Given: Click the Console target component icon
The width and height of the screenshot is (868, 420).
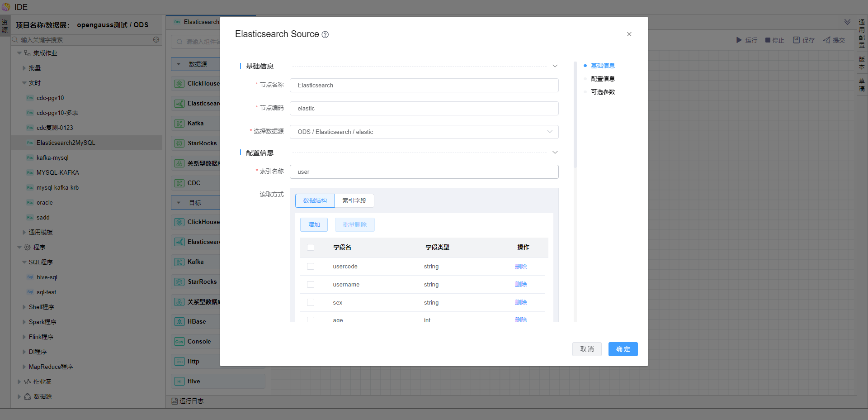Looking at the screenshot, I should [179, 342].
